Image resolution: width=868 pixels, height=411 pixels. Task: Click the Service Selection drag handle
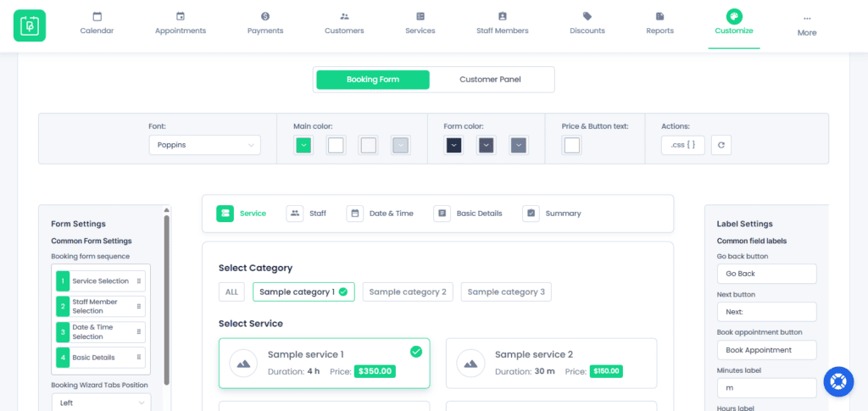point(138,281)
